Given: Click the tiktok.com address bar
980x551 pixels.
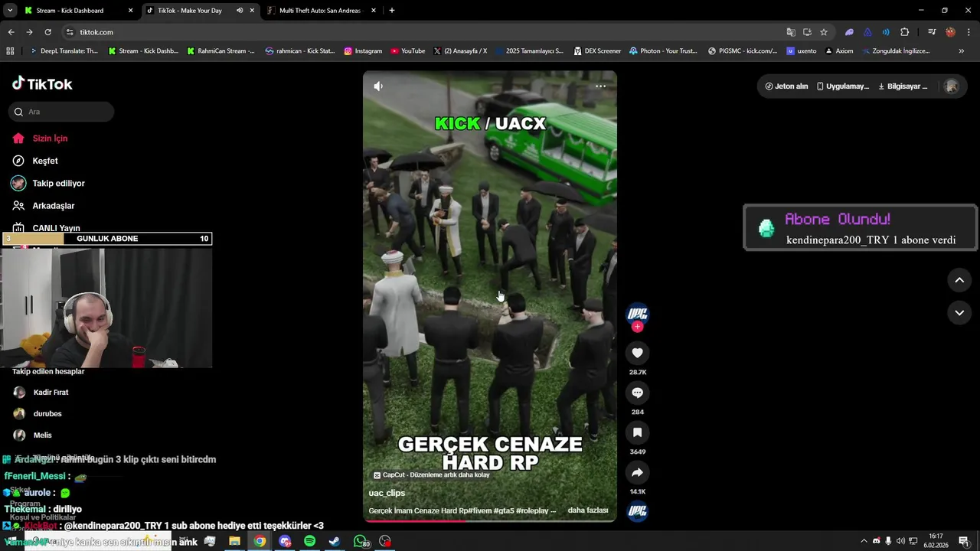Looking at the screenshot, I should point(429,32).
